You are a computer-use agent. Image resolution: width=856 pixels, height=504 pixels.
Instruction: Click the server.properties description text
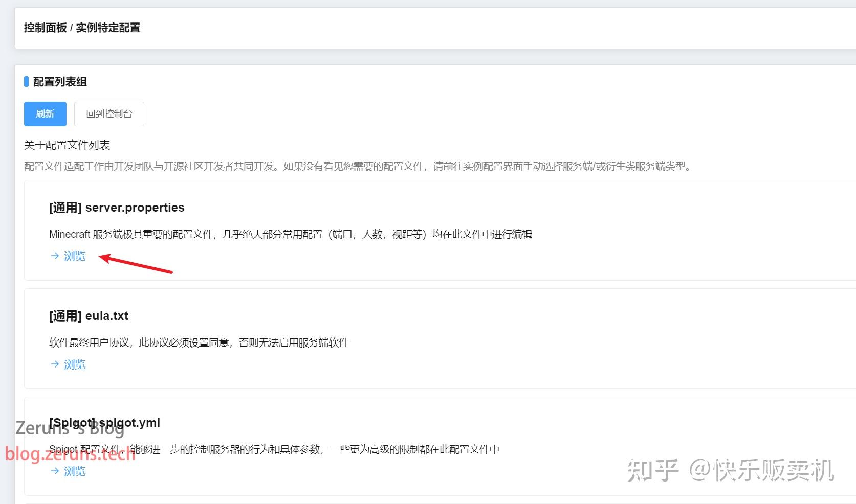[291, 234]
